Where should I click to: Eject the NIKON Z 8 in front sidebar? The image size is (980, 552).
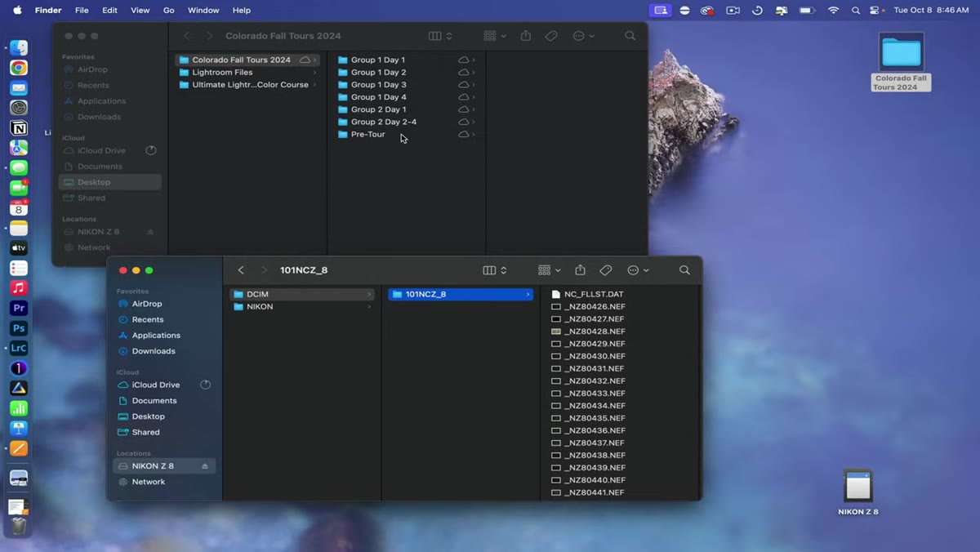(205, 466)
